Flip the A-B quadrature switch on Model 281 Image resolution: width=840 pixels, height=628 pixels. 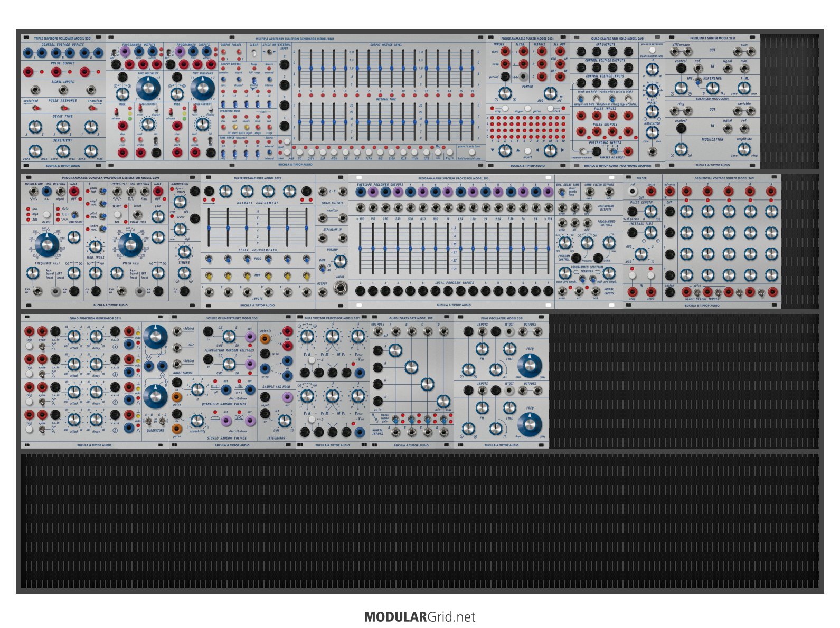point(148,422)
